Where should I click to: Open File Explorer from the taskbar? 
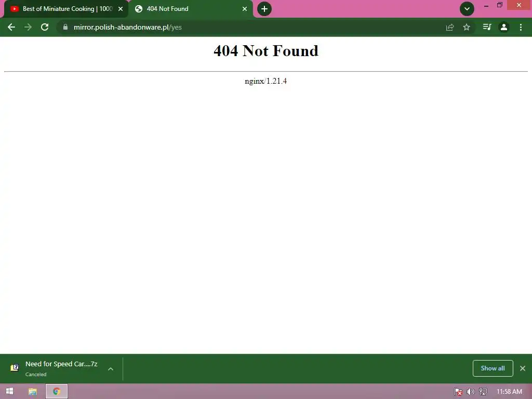coord(33,391)
